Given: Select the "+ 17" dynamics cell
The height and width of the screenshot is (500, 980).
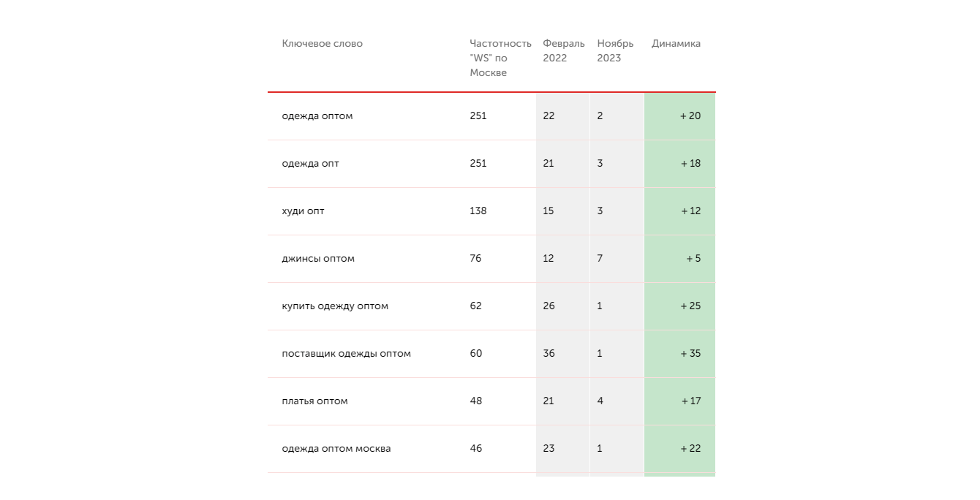Looking at the screenshot, I should click(x=690, y=401).
